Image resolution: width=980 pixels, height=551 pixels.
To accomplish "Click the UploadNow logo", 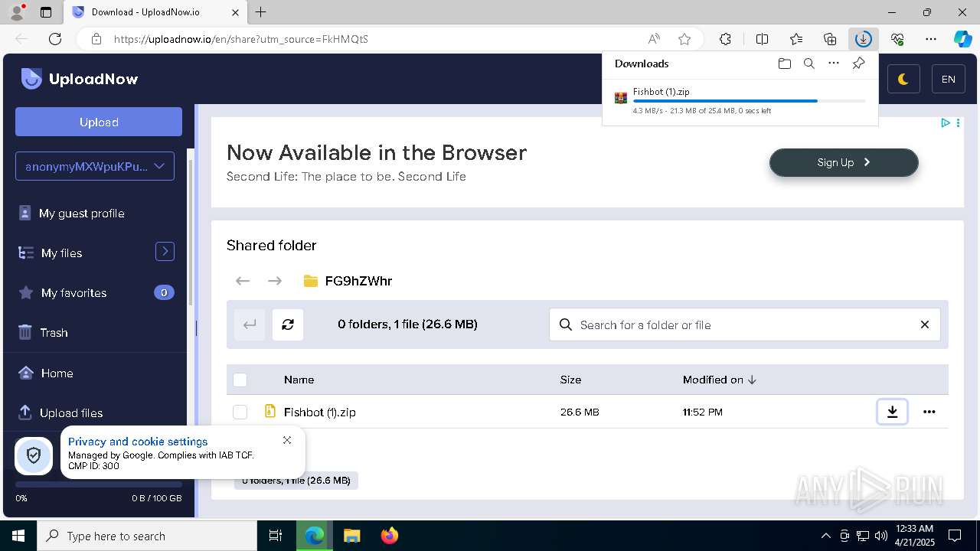I will 80,79.
